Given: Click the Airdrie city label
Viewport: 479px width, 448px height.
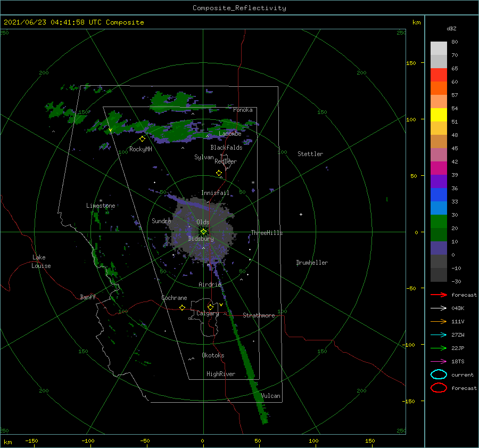Looking at the screenshot, I should 210,284.
